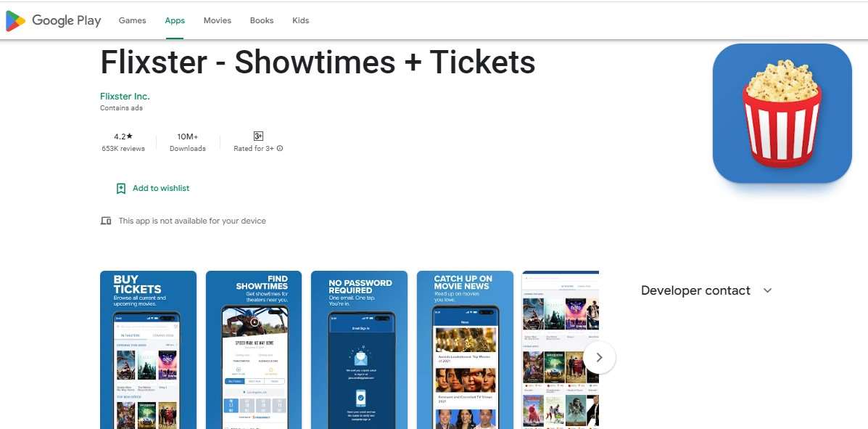The height and width of the screenshot is (429, 868).
Task: Click the Contains ads label
Action: [121, 108]
